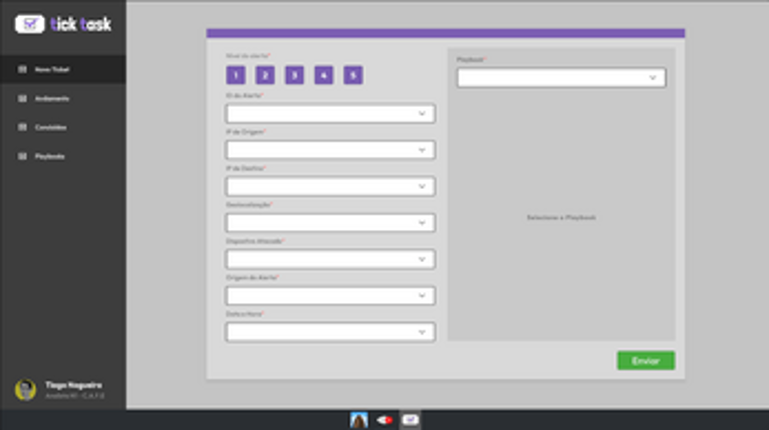The width and height of the screenshot is (769, 430).
Task: Open the IP de Origem dropdown
Action: coord(330,150)
